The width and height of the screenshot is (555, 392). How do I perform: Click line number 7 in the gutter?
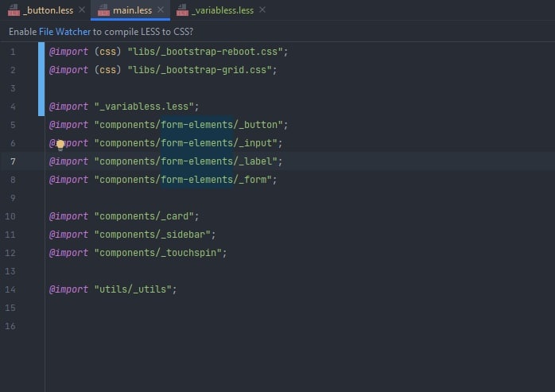click(x=13, y=161)
